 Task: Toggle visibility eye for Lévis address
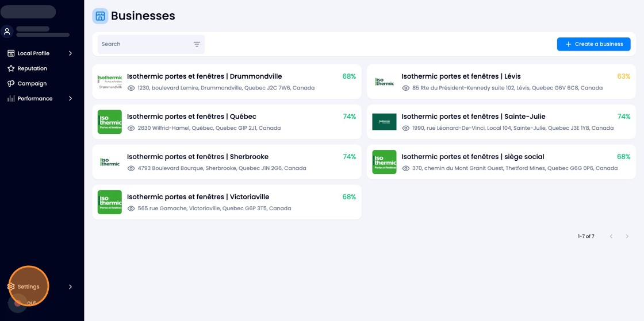coord(406,88)
